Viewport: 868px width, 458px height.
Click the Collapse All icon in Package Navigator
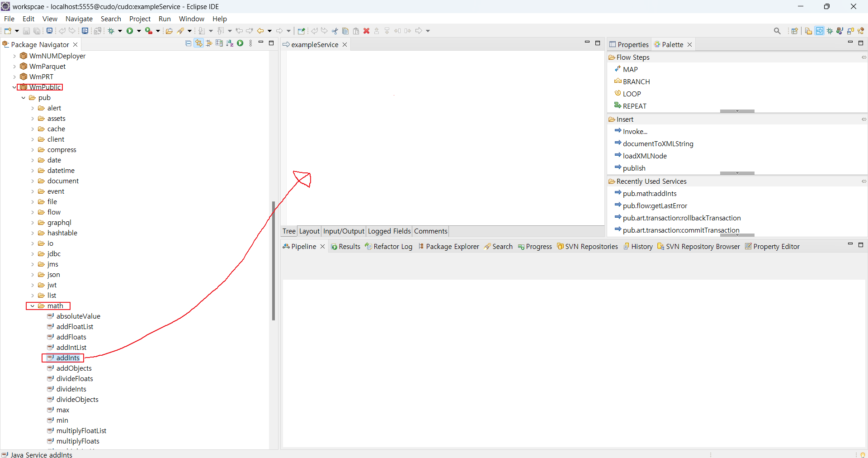(x=189, y=43)
